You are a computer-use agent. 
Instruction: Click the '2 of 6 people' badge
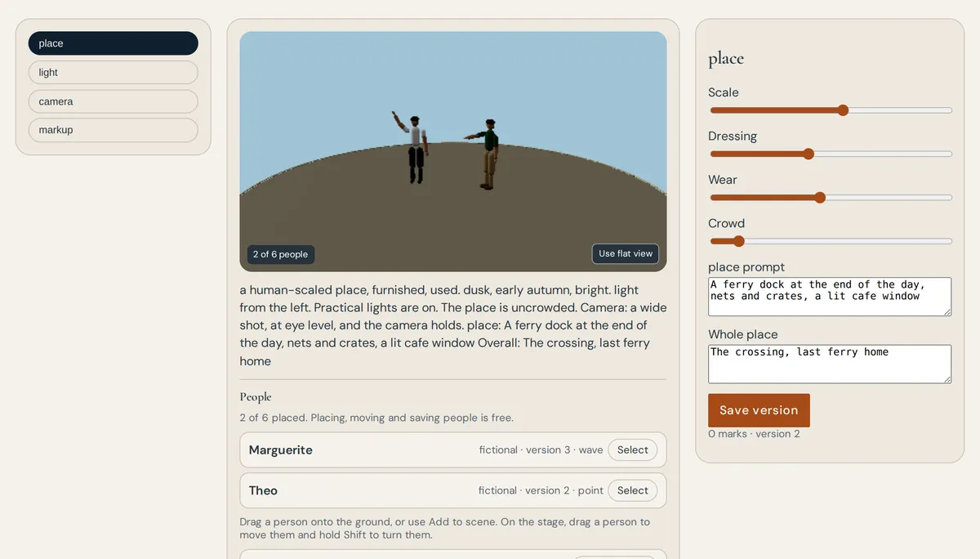coord(280,254)
